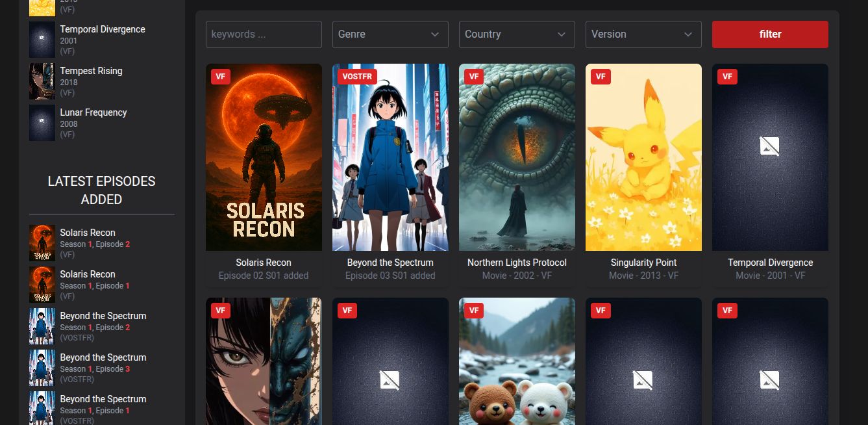
Task: Open Singularity Point title link
Action: click(x=643, y=263)
